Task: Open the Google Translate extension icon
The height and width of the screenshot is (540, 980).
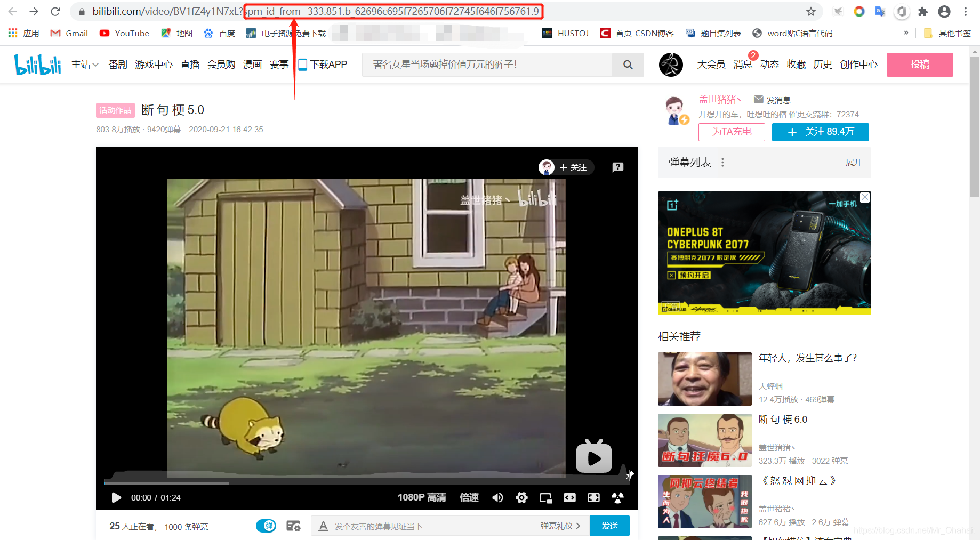Action: tap(880, 11)
